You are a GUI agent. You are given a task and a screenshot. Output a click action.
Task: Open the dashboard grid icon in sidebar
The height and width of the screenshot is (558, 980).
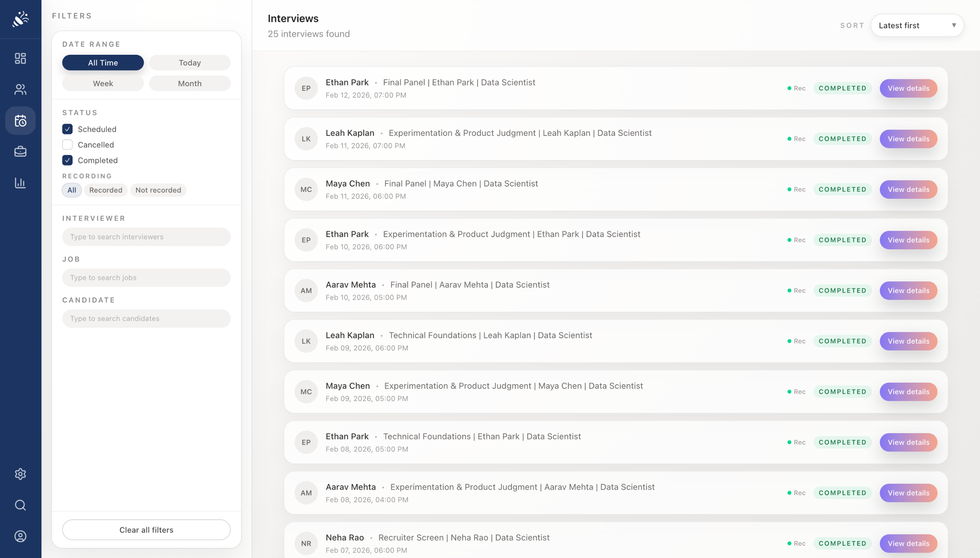point(20,58)
